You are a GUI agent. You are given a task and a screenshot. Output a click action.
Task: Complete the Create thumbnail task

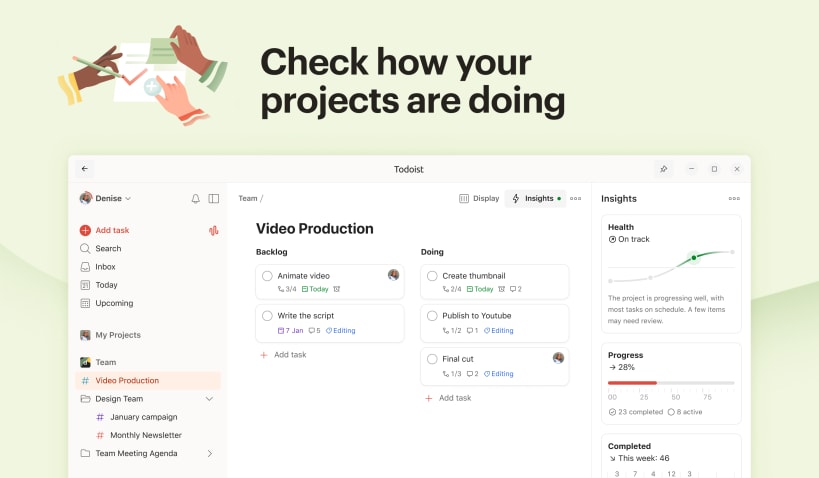432,276
